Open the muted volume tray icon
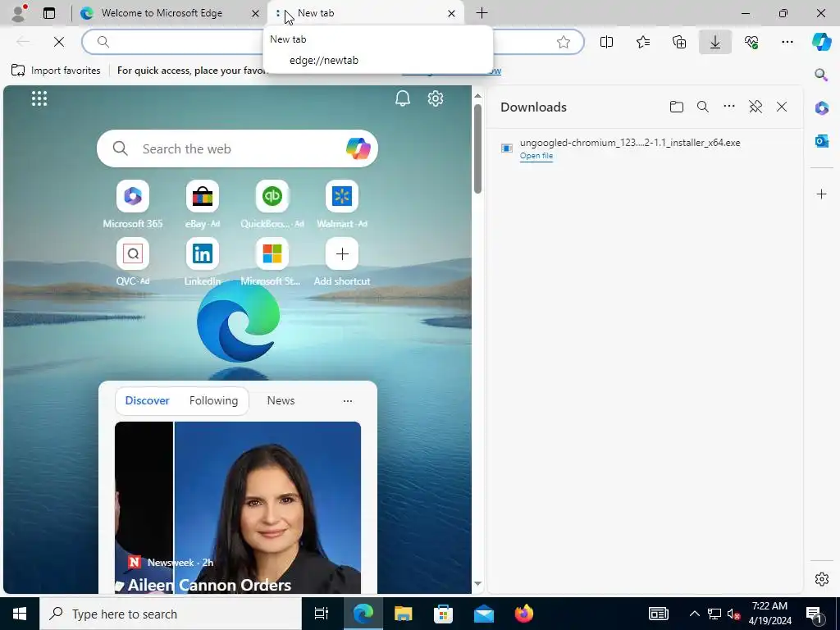This screenshot has height=630, width=840. pos(734,614)
